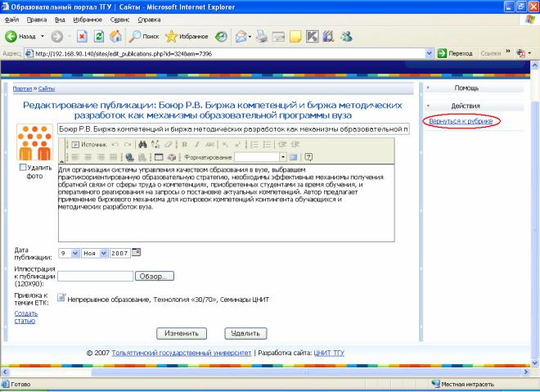Open calendar picker beside year field
Viewport: 540px width, 392px height.
click(137, 252)
